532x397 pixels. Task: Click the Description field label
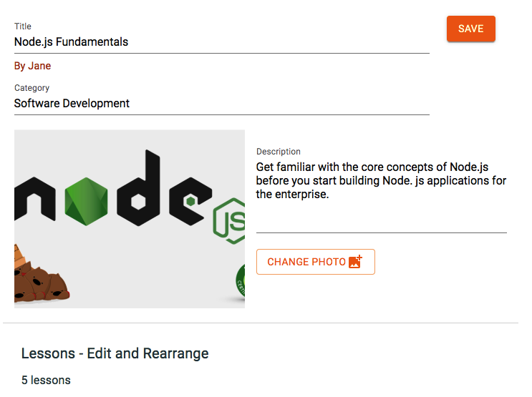tap(279, 152)
